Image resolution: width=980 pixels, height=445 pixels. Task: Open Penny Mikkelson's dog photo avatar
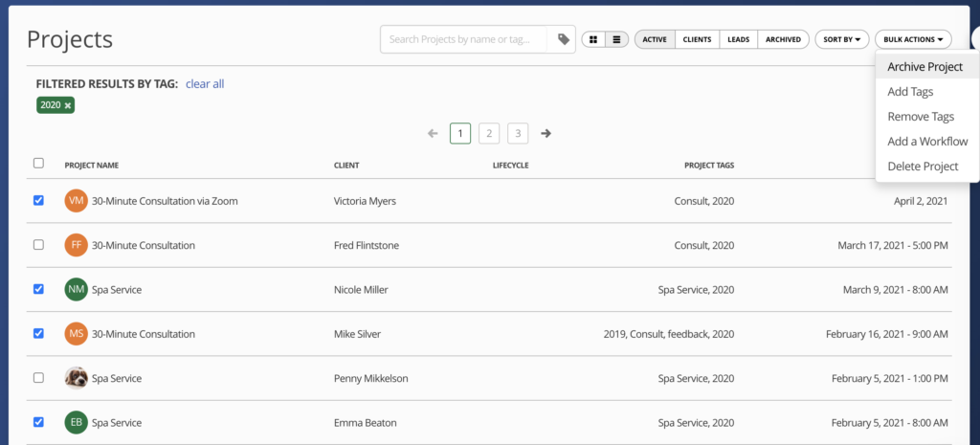pyautogui.click(x=76, y=378)
